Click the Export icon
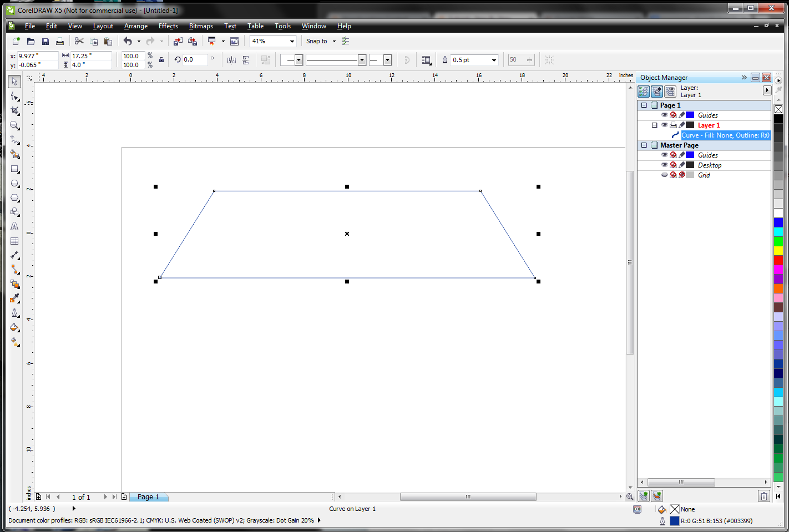This screenshot has height=532, width=789. click(193, 41)
